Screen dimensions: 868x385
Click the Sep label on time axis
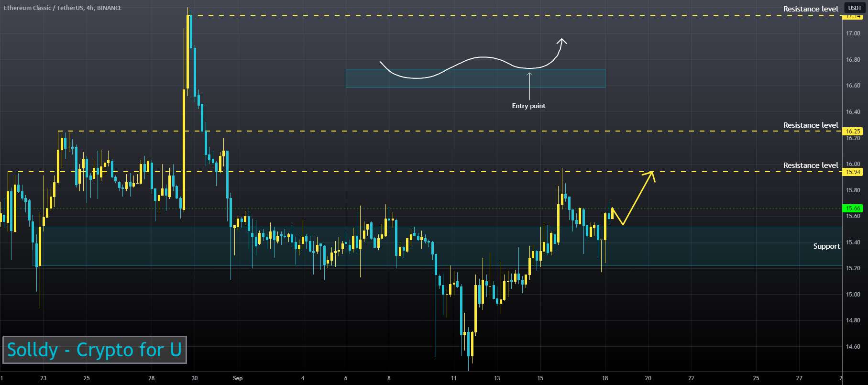(x=238, y=378)
